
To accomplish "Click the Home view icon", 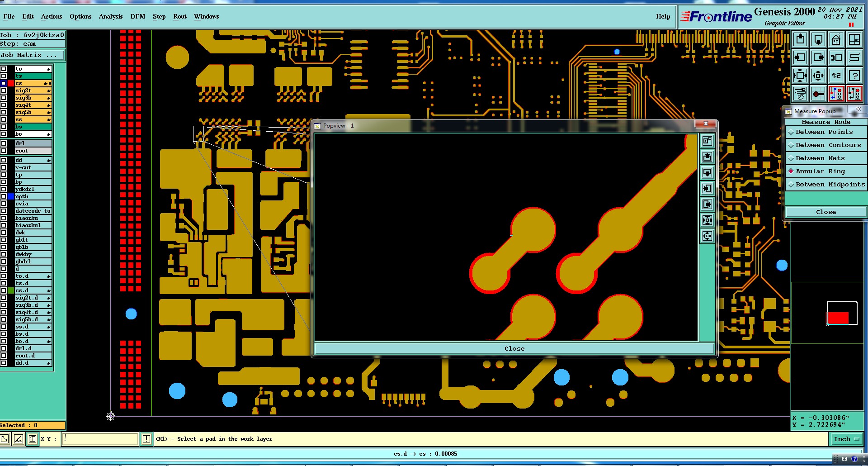I will (x=836, y=39).
